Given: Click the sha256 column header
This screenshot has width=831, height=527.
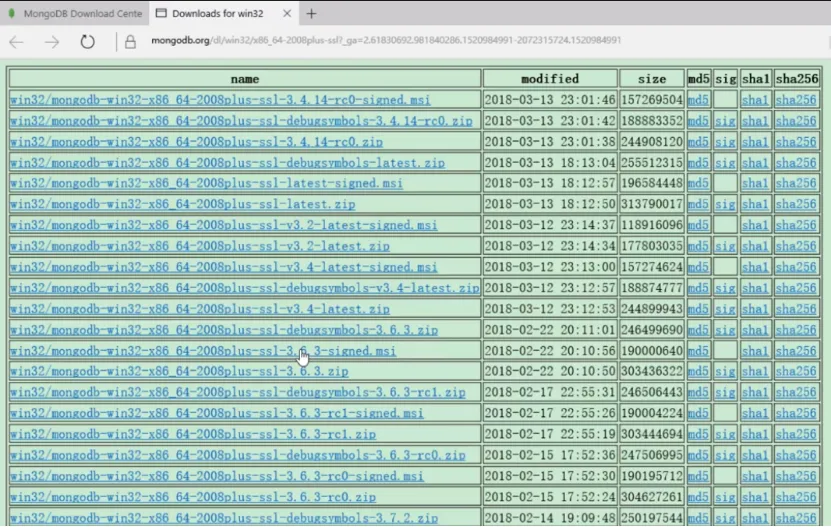Looking at the screenshot, I should click(x=797, y=78).
